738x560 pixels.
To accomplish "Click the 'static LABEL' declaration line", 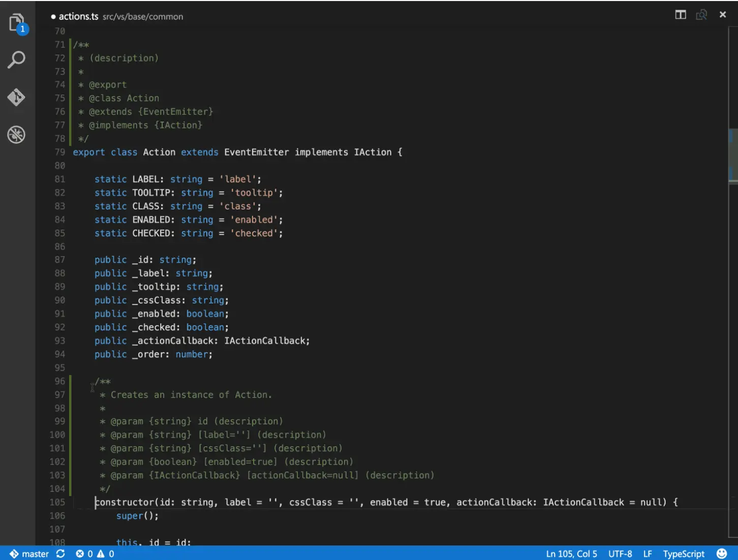I will (x=178, y=179).
